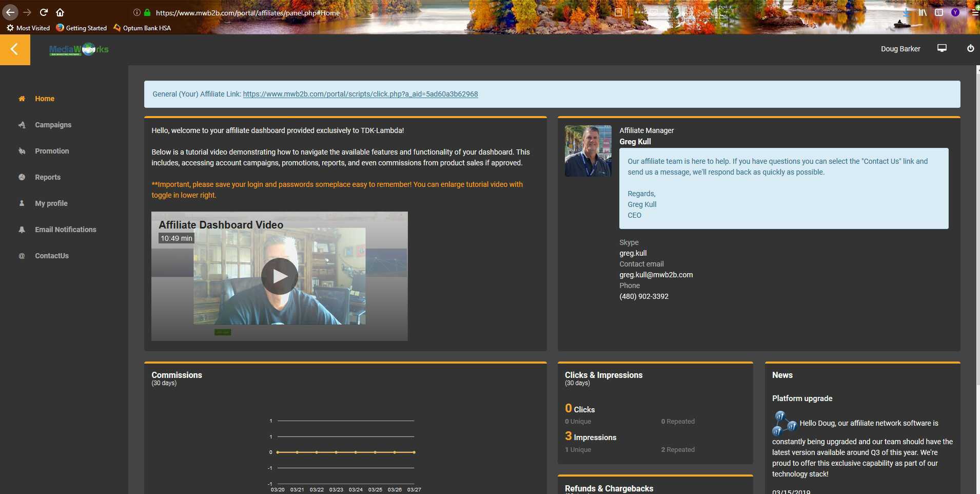Open the browser library icon
The image size is (980, 494).
click(923, 12)
